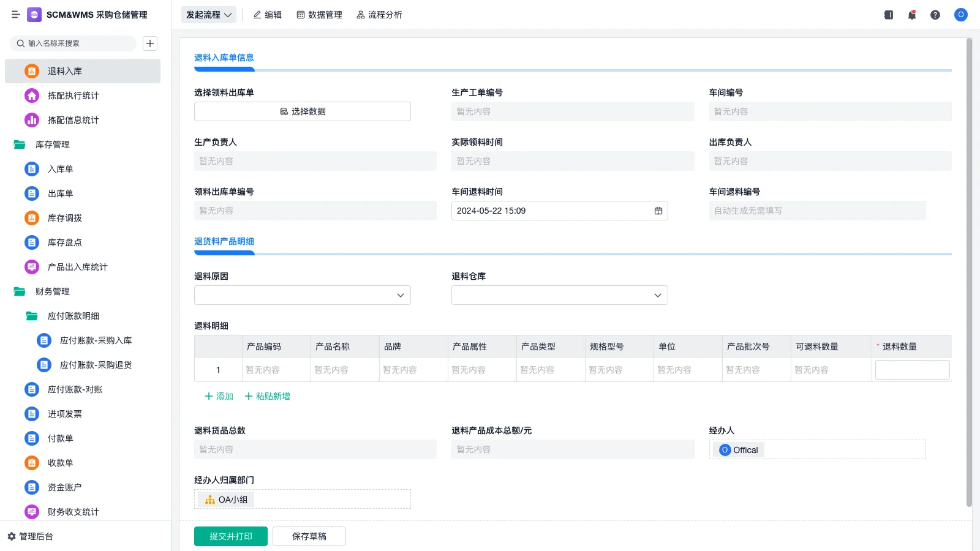Collapse the sidebar with the hamburger icon

click(15, 15)
